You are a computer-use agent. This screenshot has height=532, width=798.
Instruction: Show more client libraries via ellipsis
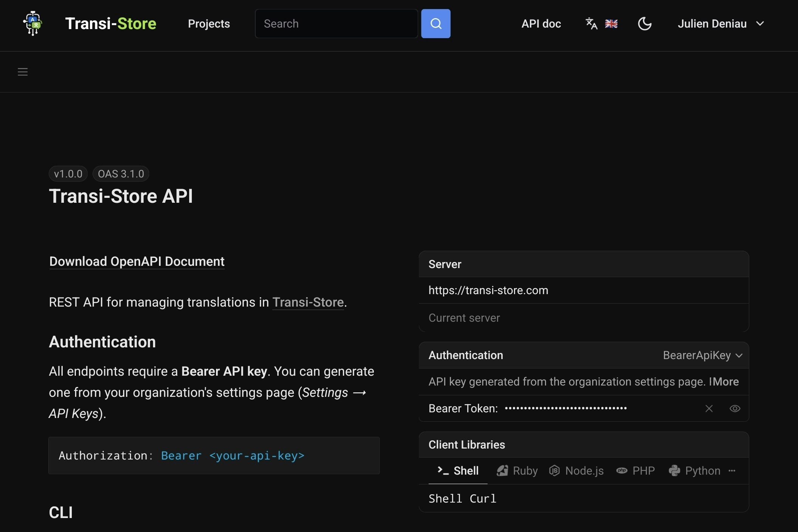pos(732,471)
